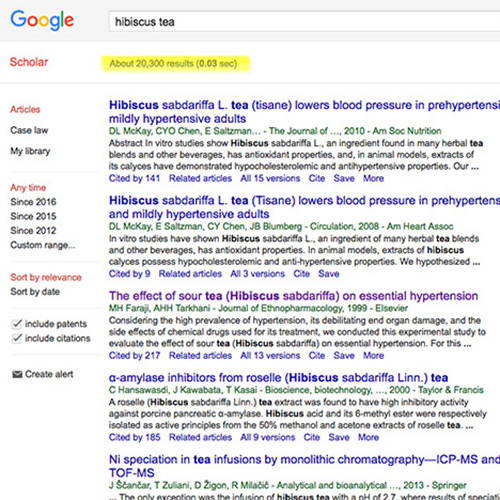Select the Any time filter
Screen dimensions: 500x500
click(x=28, y=188)
